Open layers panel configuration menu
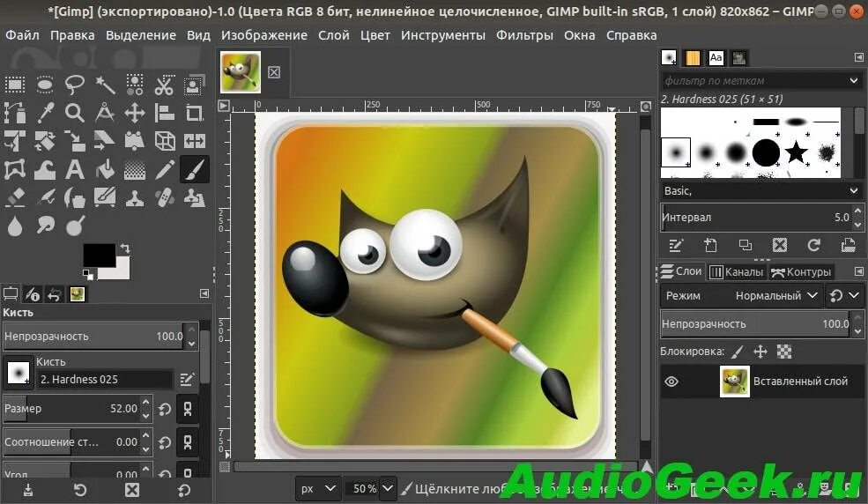Viewport: 868px width, 504px height. click(x=858, y=271)
